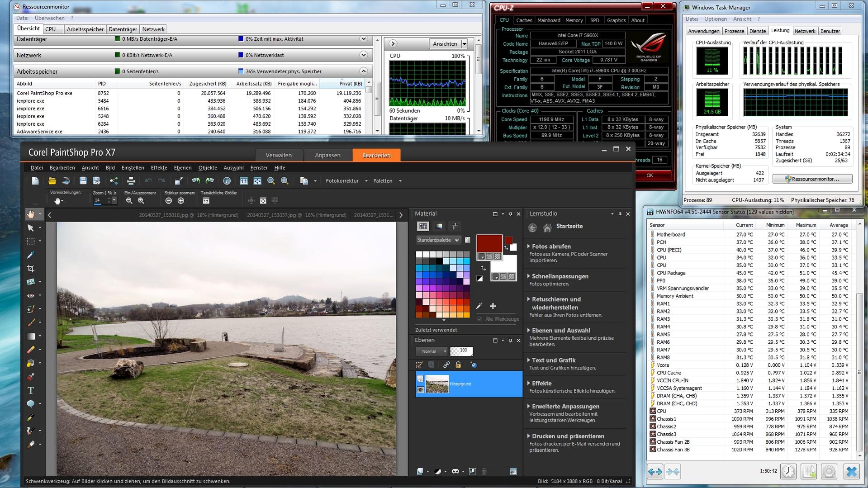The image size is (868, 488).
Task: Click the add-to-palette plus icon in Material
Action: [x=493, y=306]
